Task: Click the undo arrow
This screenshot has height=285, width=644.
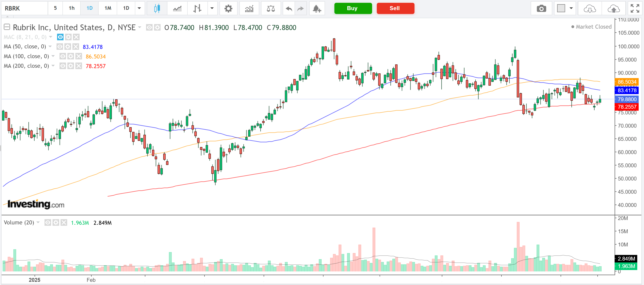Action: 289,8
